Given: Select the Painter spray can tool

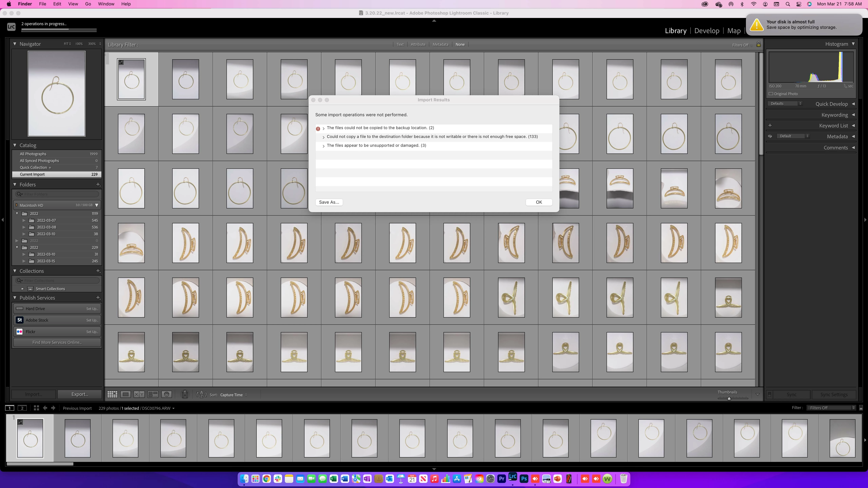Looking at the screenshot, I should click(185, 394).
